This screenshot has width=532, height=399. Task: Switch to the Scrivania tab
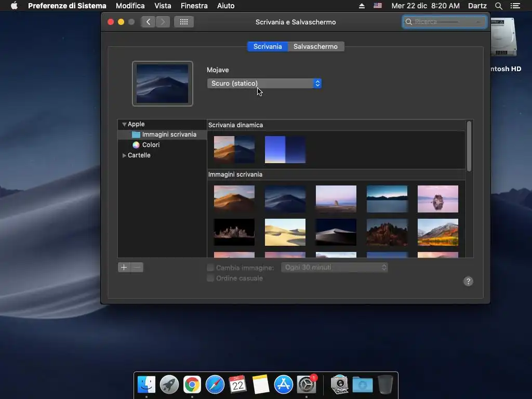pyautogui.click(x=268, y=46)
